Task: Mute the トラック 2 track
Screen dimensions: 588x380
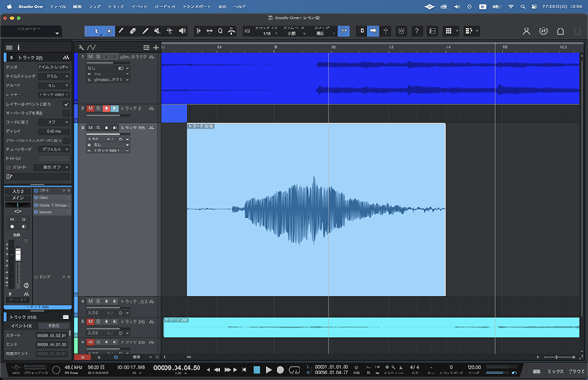Action: tap(90, 108)
